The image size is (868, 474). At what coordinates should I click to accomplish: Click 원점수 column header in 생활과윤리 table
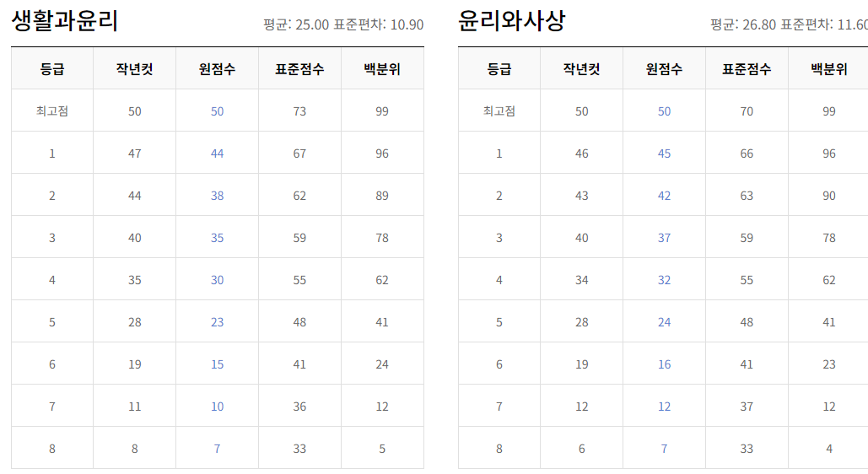pyautogui.click(x=217, y=68)
